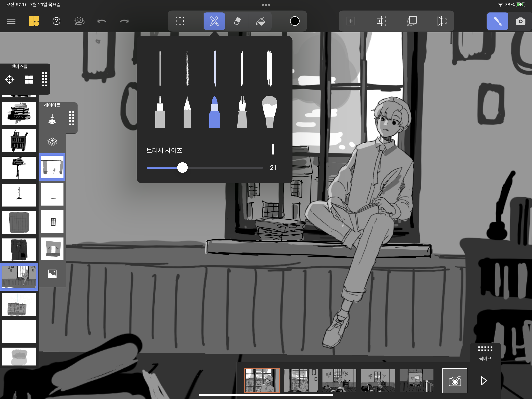Choose the blue marker brush

click(x=215, y=112)
